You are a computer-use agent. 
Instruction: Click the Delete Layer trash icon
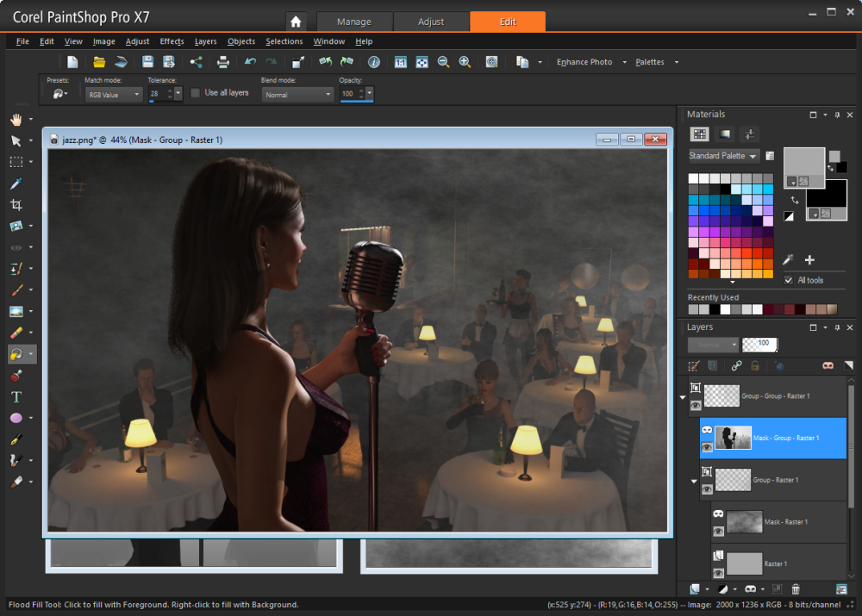tap(796, 589)
